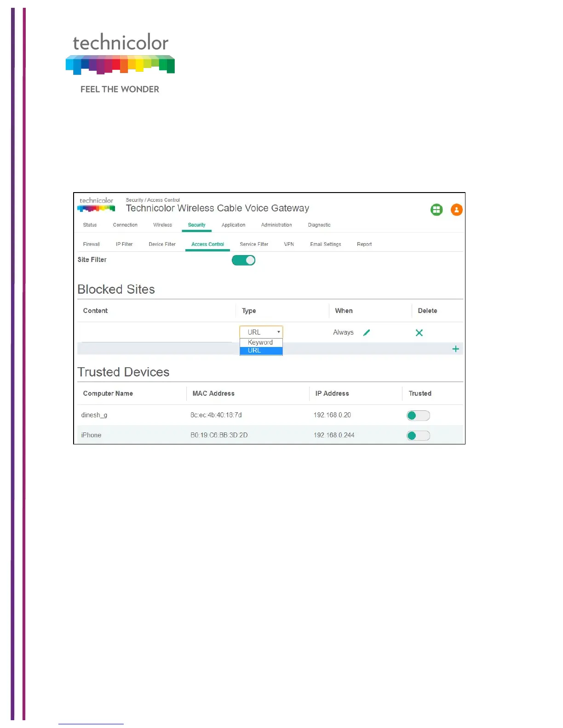This screenshot has width=563, height=728.
Task: Toggle Trusted switch for dinesh_g
Action: pyautogui.click(x=418, y=415)
